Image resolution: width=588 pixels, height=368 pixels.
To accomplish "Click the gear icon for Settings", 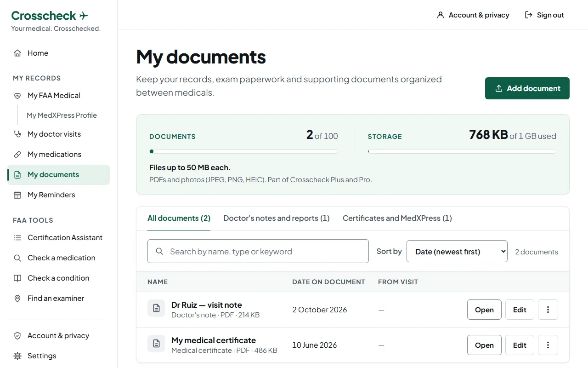I will (x=17, y=356).
